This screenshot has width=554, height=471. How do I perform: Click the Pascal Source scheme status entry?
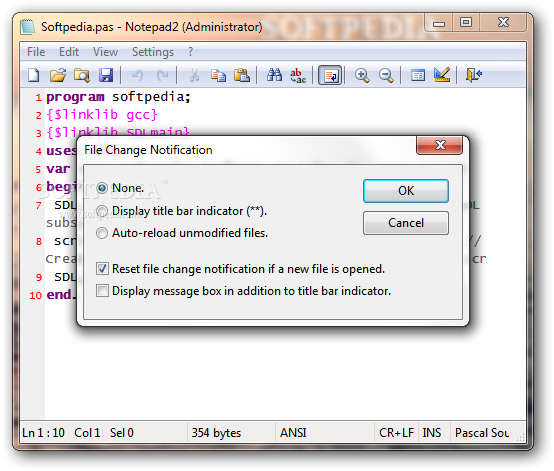click(482, 433)
